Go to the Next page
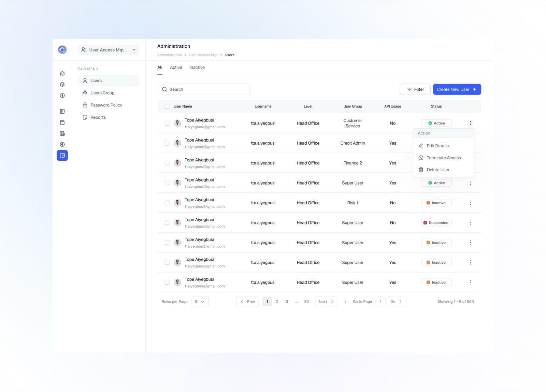 326,302
